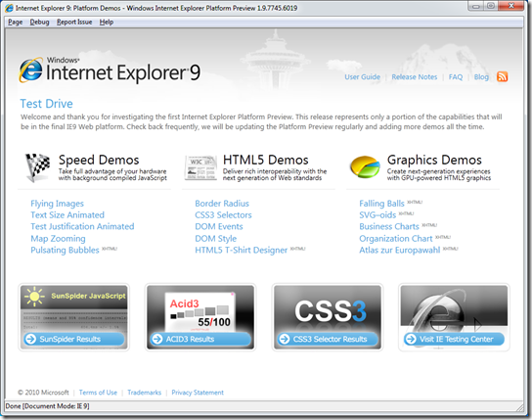Launch the Text Size Animated demo
The width and height of the screenshot is (532, 420).
(x=67, y=215)
